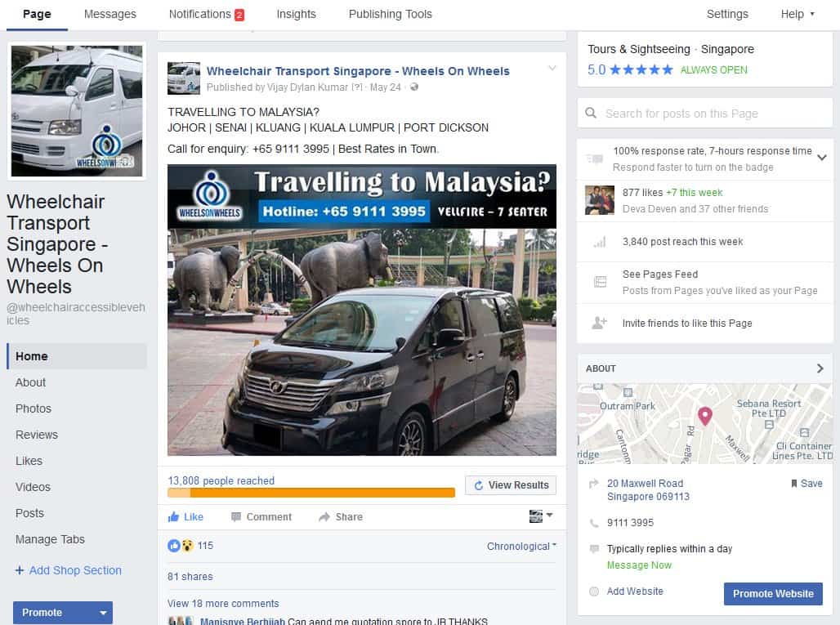Click the View Results button
The height and width of the screenshot is (625, 840).
511,485
